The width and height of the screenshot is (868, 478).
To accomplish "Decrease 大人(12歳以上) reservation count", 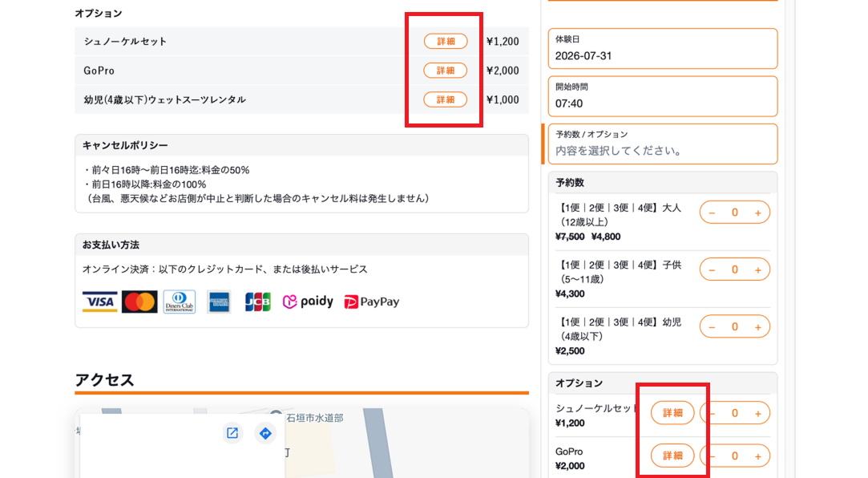I will coord(712,213).
